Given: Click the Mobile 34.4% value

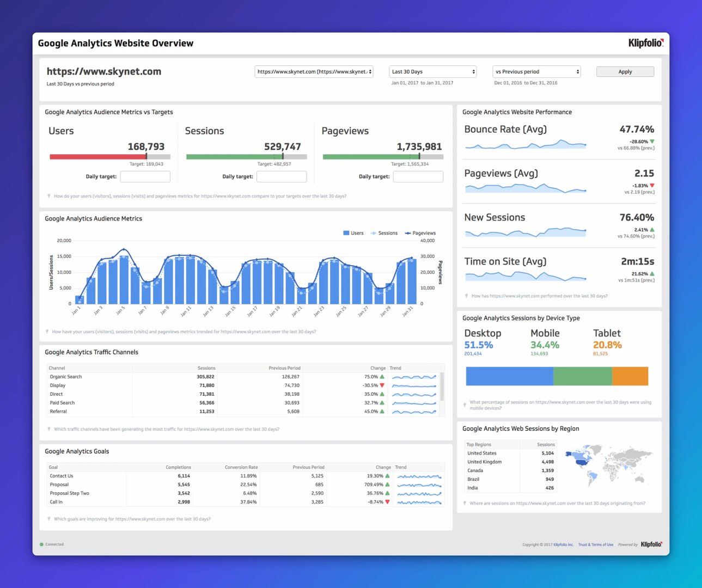Looking at the screenshot, I should coord(545,345).
